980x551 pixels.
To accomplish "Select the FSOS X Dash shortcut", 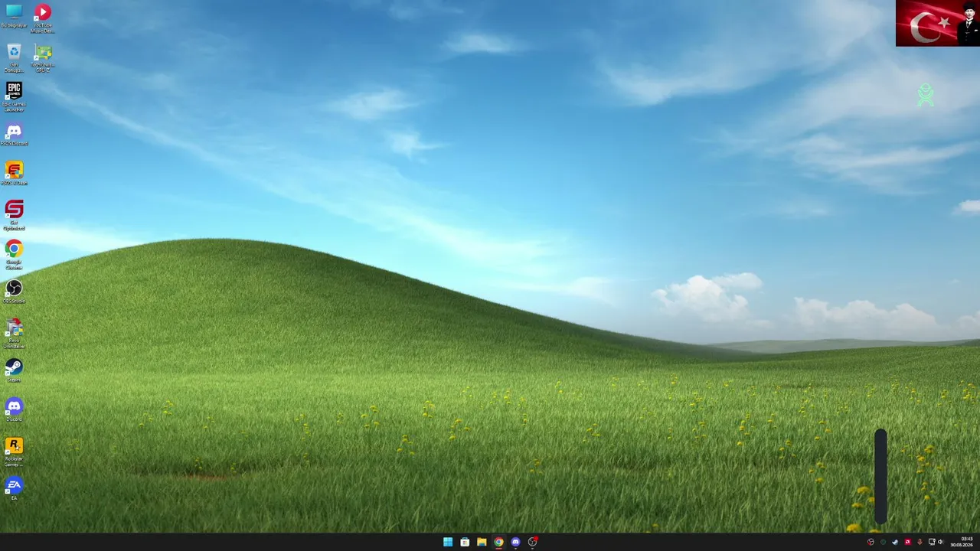I will point(14,173).
